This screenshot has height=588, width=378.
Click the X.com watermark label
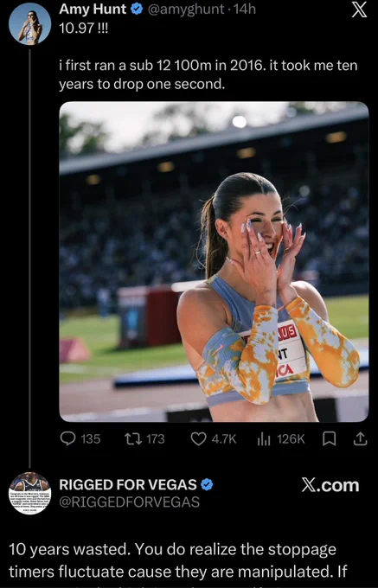(x=330, y=486)
